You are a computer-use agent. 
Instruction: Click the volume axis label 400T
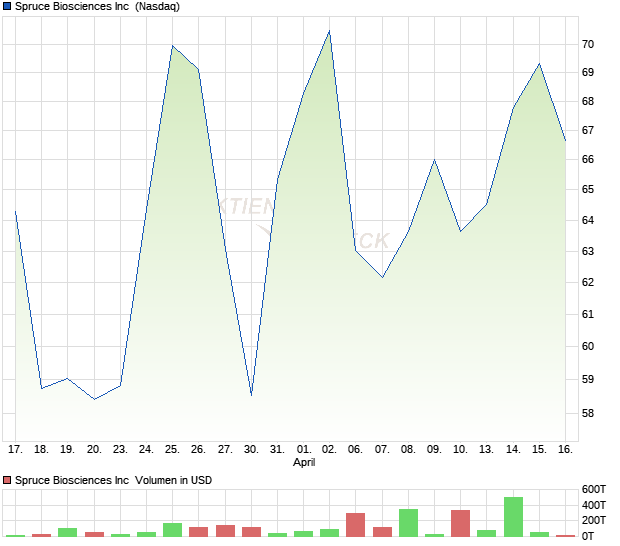594,505
